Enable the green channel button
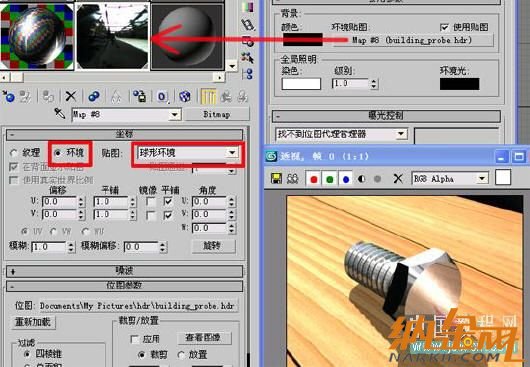The image size is (530, 367). point(330,179)
